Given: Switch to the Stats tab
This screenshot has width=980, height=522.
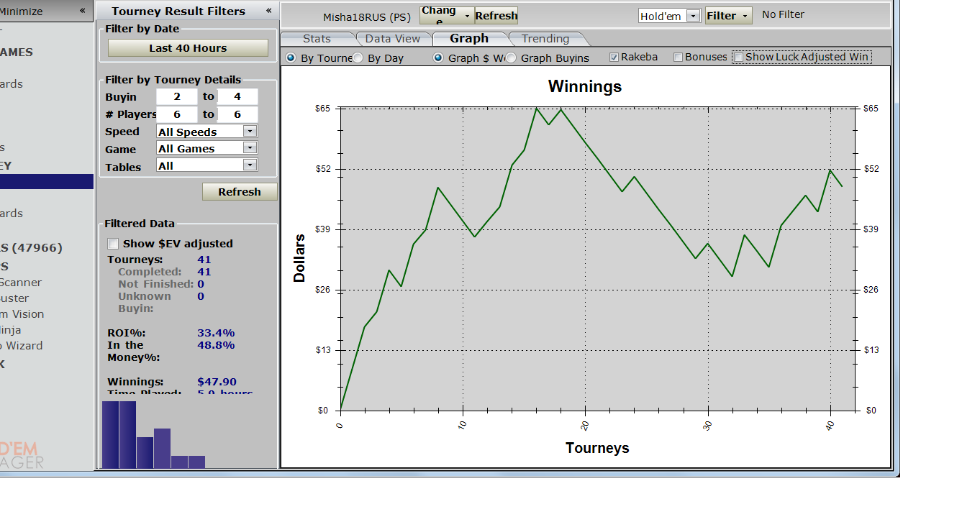Looking at the screenshot, I should pyautogui.click(x=317, y=39).
